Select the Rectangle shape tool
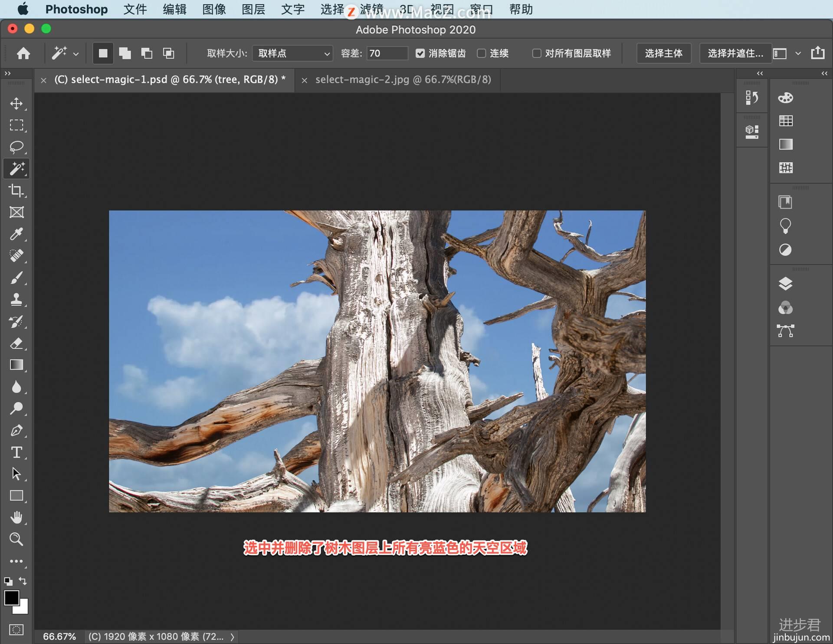 pyautogui.click(x=16, y=496)
